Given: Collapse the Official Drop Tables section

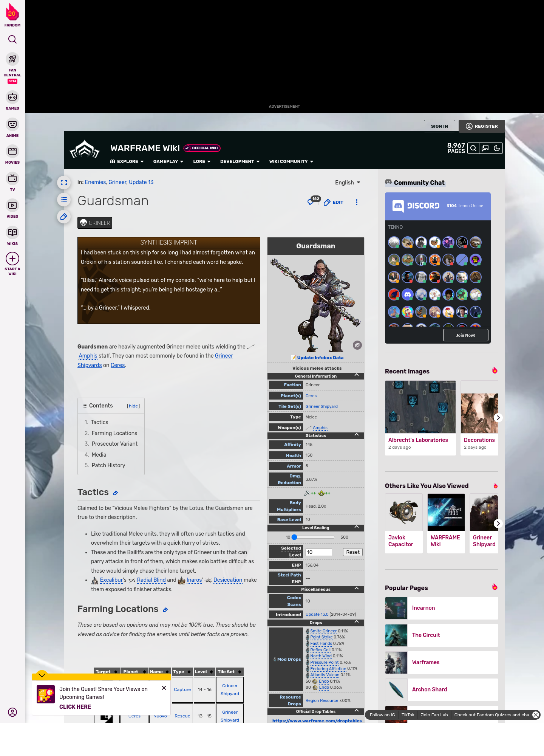Looking at the screenshot, I should 356,711.
